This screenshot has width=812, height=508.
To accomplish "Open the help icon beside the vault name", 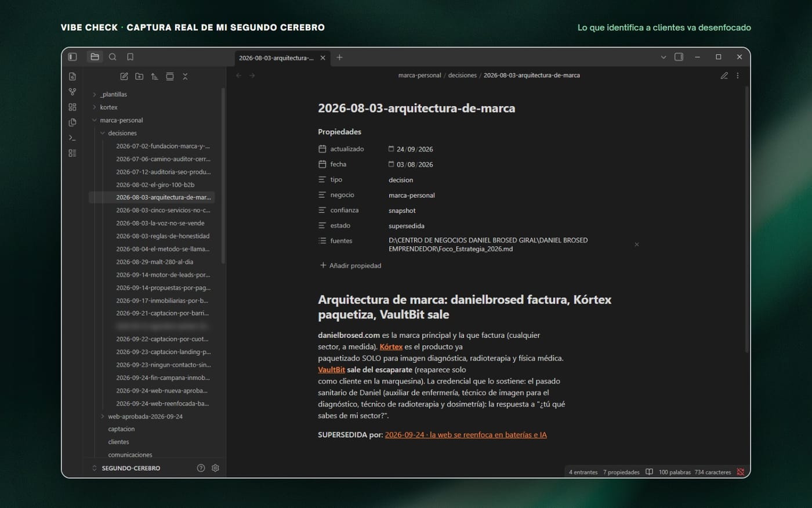I will (201, 468).
